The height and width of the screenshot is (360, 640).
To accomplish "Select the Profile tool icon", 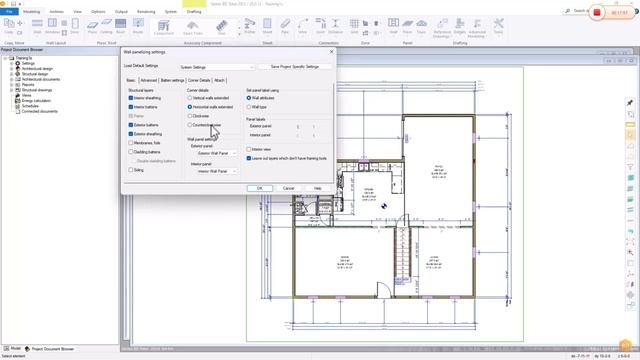I will point(249,24).
